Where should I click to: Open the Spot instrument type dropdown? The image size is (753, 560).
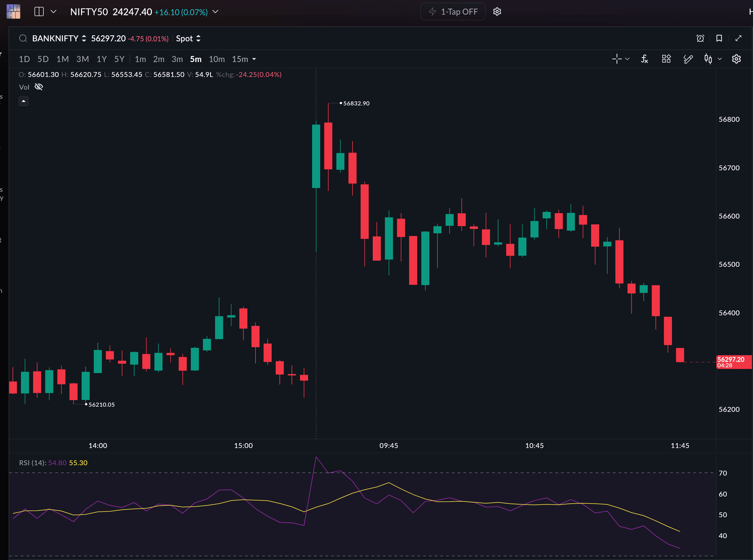(188, 39)
